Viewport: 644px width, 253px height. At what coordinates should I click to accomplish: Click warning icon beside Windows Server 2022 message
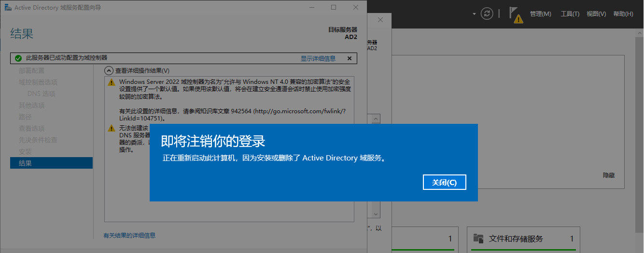112,82
